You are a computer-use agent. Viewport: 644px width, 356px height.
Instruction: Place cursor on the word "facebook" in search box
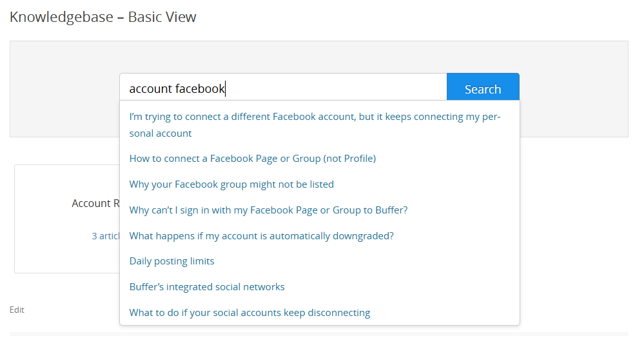[x=200, y=89]
